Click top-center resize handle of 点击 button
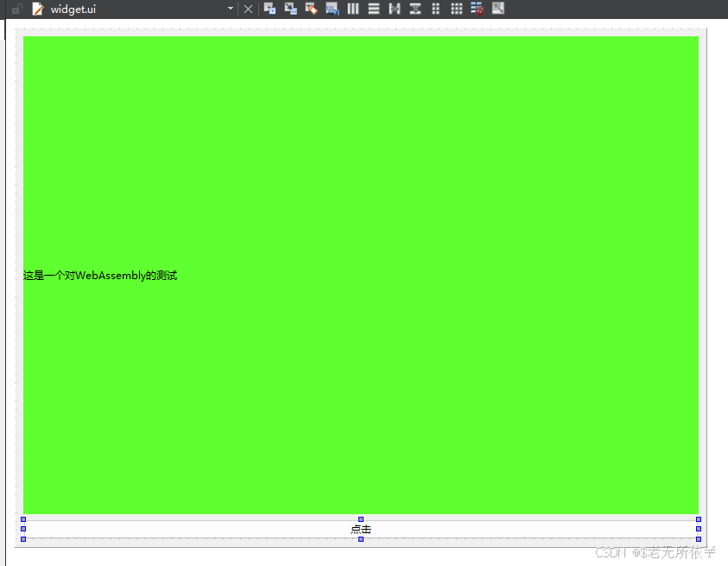This screenshot has width=728, height=566. tap(361, 519)
